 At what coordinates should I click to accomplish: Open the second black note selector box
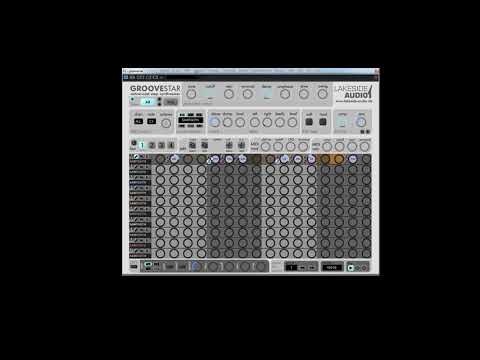tap(152, 121)
